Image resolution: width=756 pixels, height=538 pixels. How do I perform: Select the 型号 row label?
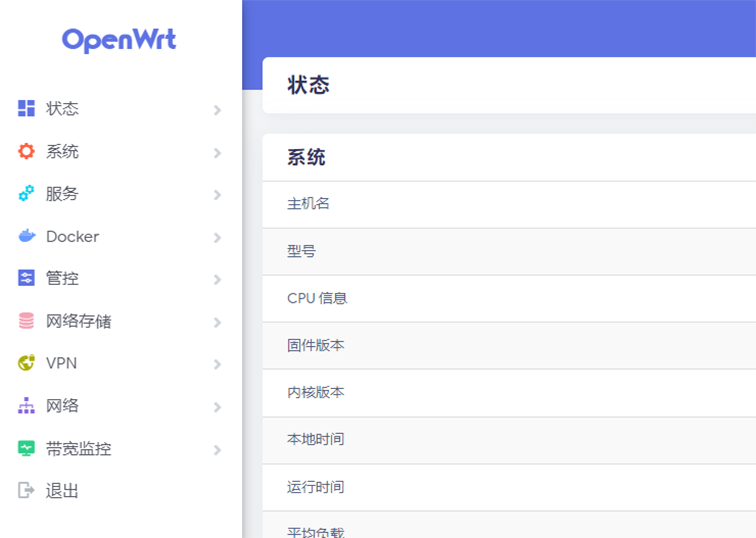pyautogui.click(x=301, y=251)
